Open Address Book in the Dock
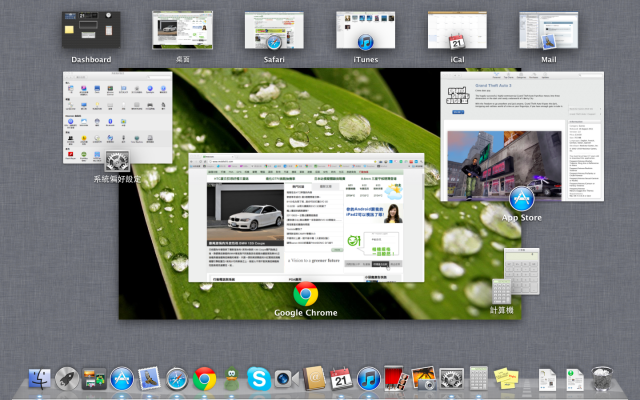 click(x=314, y=378)
